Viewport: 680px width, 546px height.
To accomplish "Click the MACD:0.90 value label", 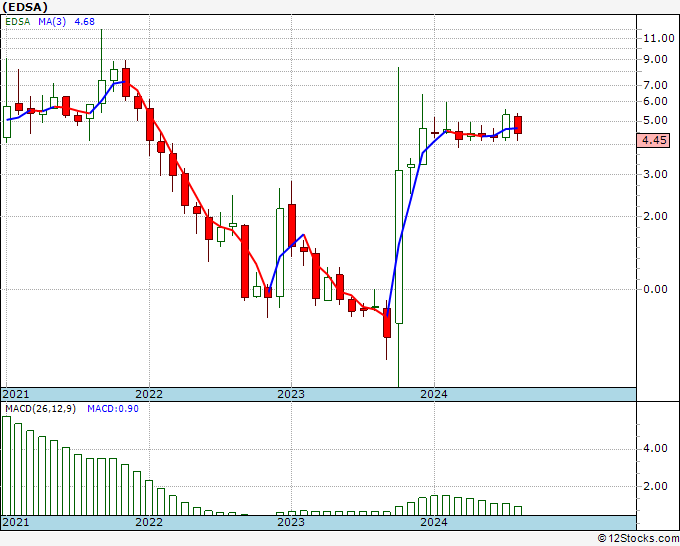I will tap(113, 409).
